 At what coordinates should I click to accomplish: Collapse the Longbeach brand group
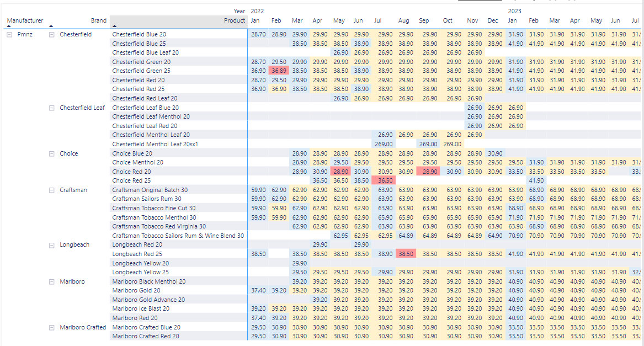[52, 245]
